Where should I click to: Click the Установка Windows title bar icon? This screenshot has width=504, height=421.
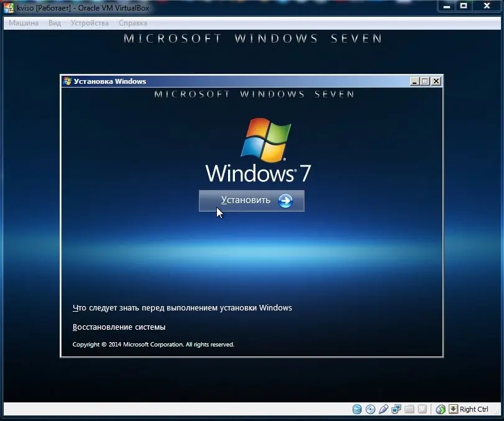coord(67,81)
